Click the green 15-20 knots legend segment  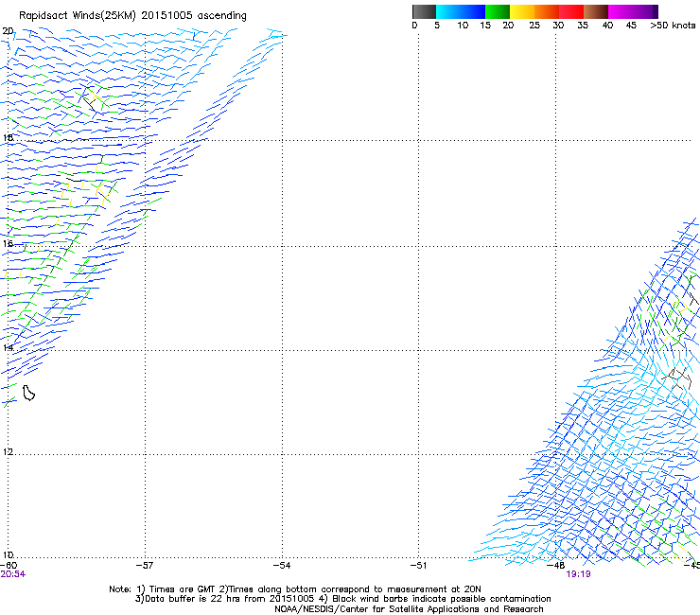pyautogui.click(x=498, y=11)
